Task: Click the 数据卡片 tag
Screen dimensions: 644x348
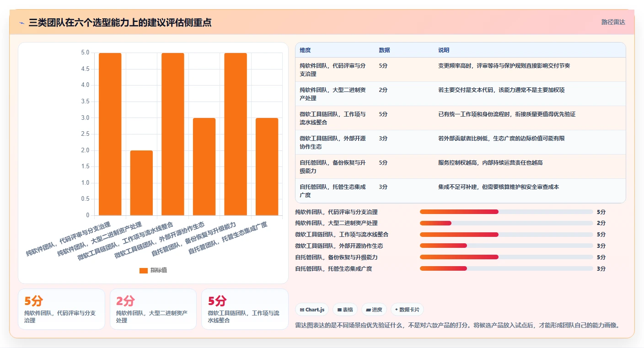Action: point(407,310)
